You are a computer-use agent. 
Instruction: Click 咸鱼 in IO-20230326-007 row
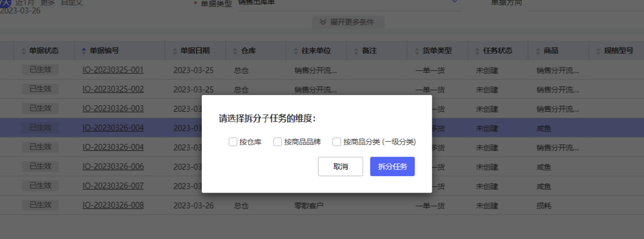[x=544, y=186]
